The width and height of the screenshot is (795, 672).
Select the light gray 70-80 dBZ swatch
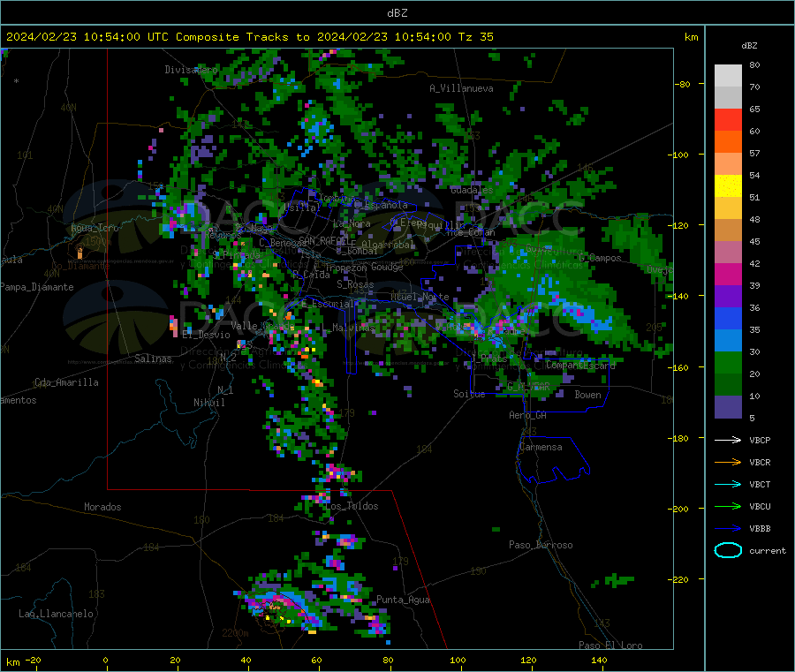(x=728, y=76)
